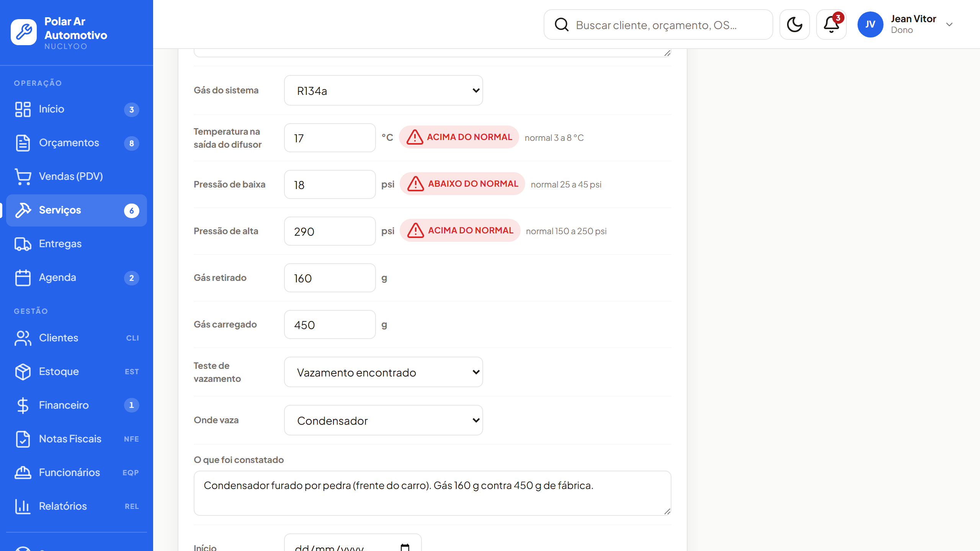Click the O que foi constatado textarea
This screenshot has width=980, height=551.
433,493
